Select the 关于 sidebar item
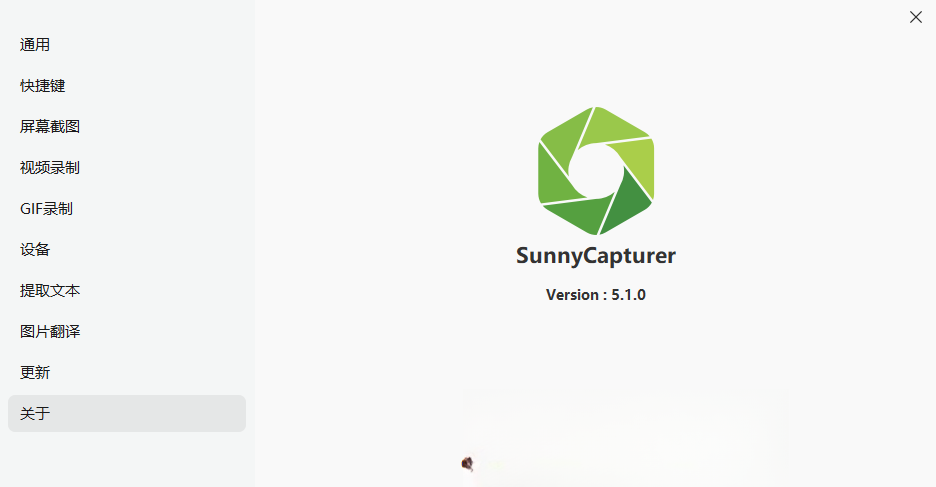The height and width of the screenshot is (487, 936). (x=127, y=414)
